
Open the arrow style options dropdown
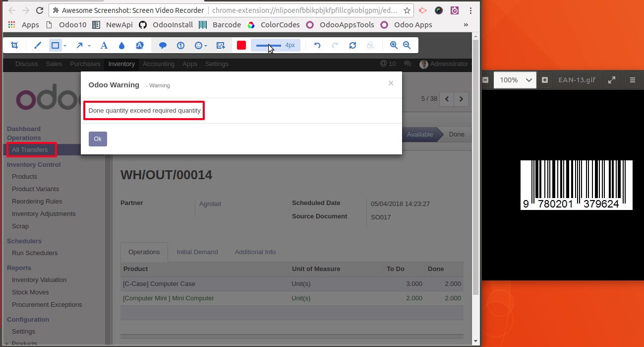click(89, 46)
